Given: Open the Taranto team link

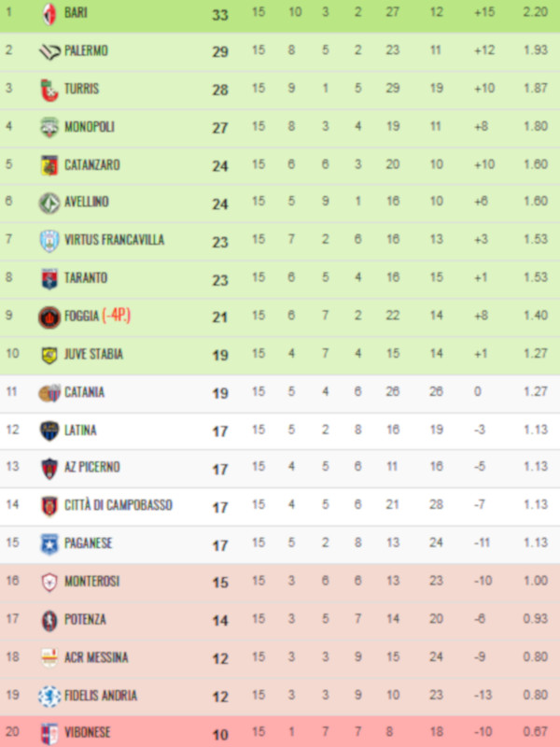Looking at the screenshot, I should click(86, 278).
